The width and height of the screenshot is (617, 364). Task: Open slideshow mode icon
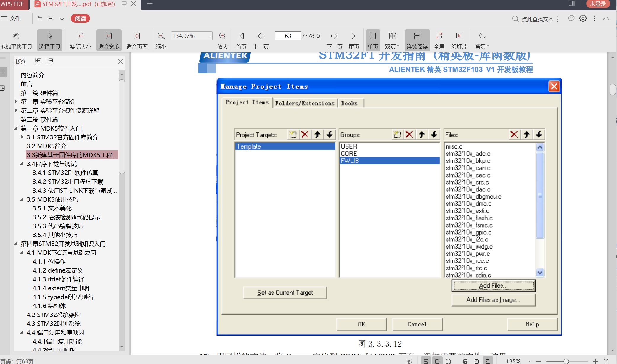click(x=459, y=36)
